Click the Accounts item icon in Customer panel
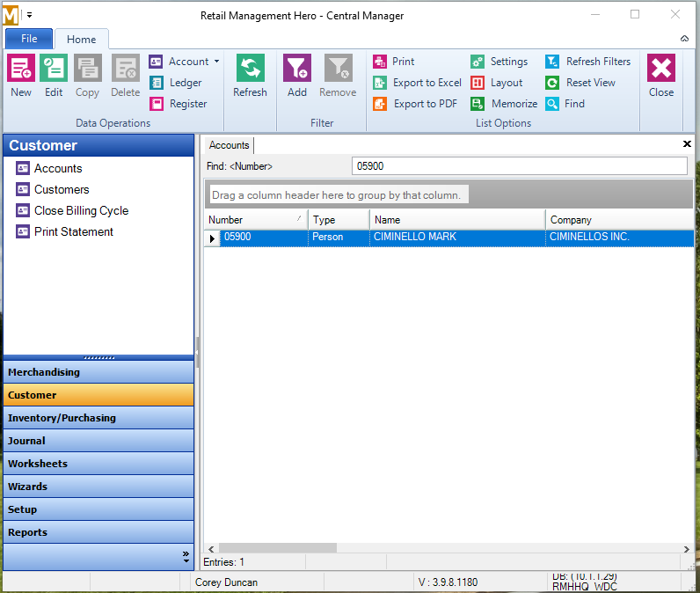 click(23, 168)
